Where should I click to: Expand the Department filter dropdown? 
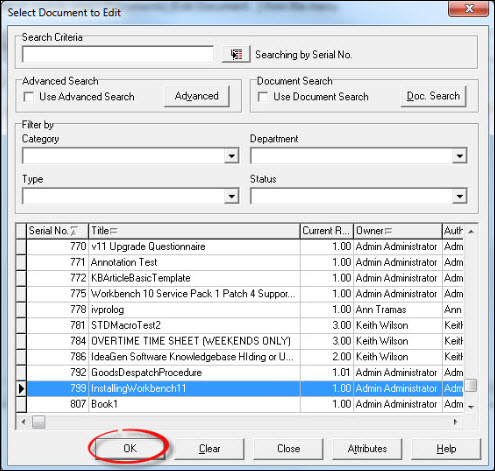pyautogui.click(x=460, y=156)
